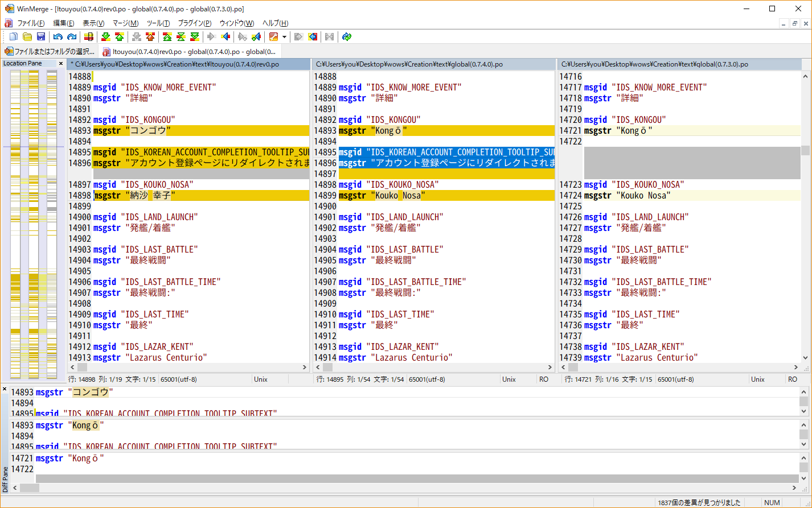Jump to previous difference
This screenshot has width=812, height=508.
pos(120,37)
